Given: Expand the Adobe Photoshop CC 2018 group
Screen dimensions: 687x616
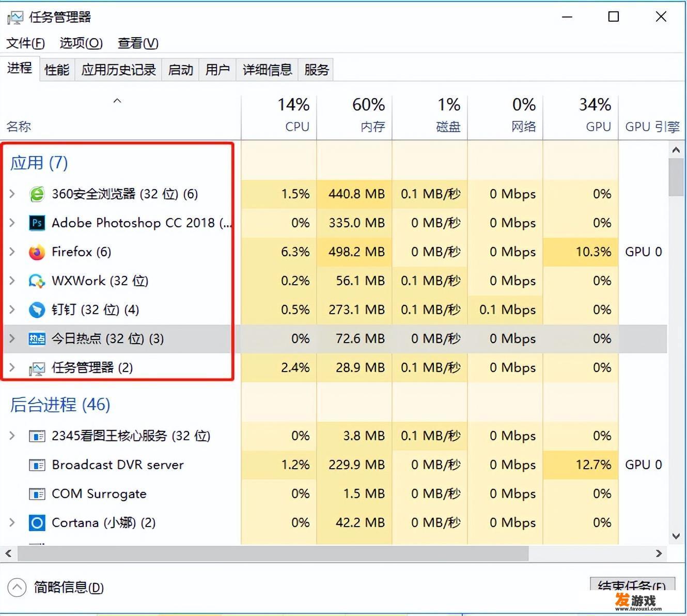Looking at the screenshot, I should click(x=12, y=223).
